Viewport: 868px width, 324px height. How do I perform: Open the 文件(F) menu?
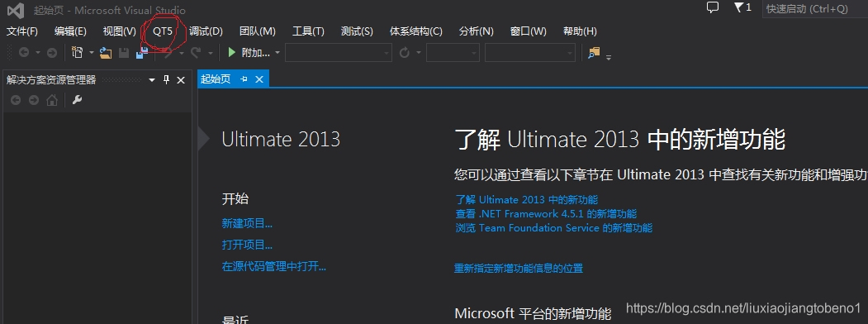point(22,31)
